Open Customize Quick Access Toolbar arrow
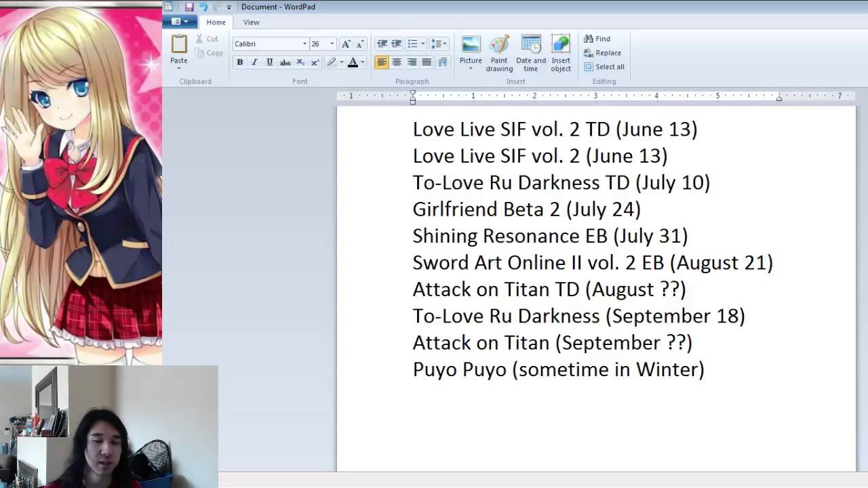 point(229,7)
